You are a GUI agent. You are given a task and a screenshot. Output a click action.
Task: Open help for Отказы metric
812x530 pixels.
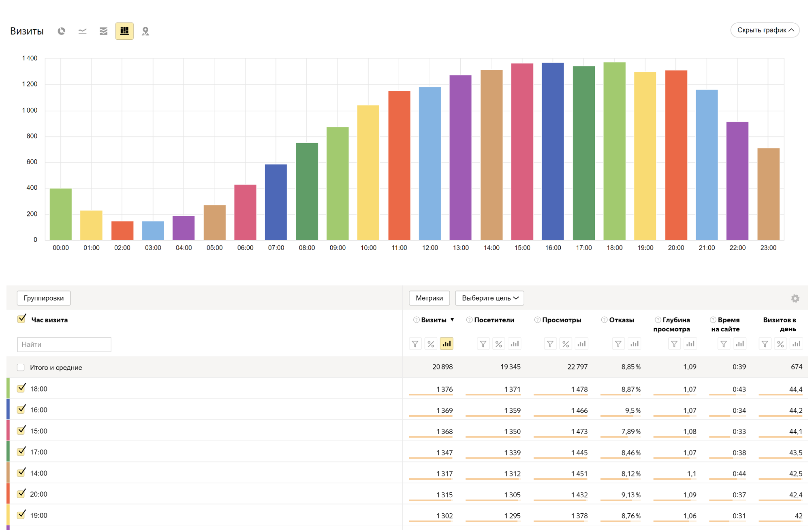click(604, 320)
